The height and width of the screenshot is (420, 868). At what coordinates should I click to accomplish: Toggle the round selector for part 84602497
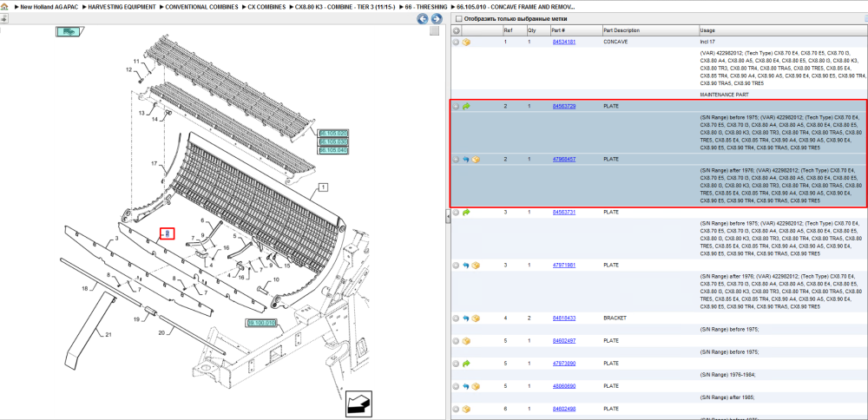(457, 341)
